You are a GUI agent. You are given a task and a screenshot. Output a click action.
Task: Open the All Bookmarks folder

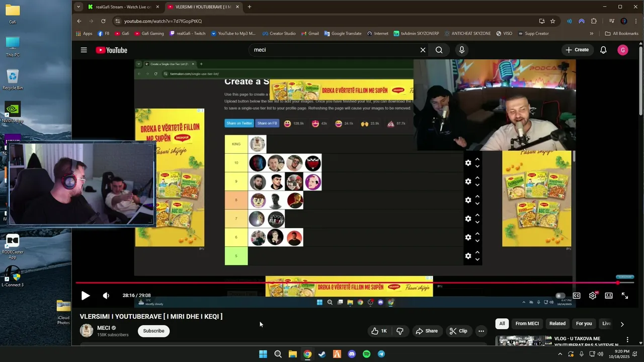(x=621, y=34)
